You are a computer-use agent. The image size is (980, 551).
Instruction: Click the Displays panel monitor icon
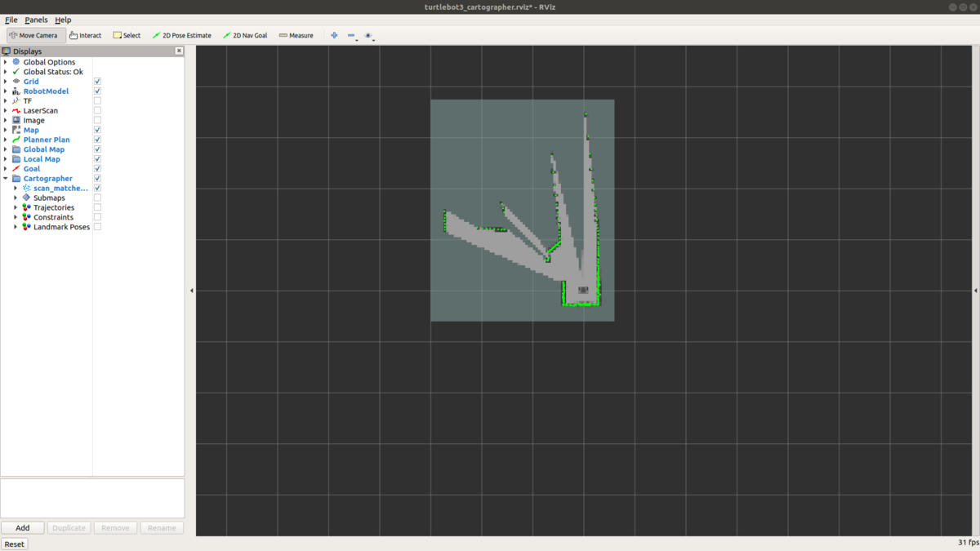[x=7, y=51]
